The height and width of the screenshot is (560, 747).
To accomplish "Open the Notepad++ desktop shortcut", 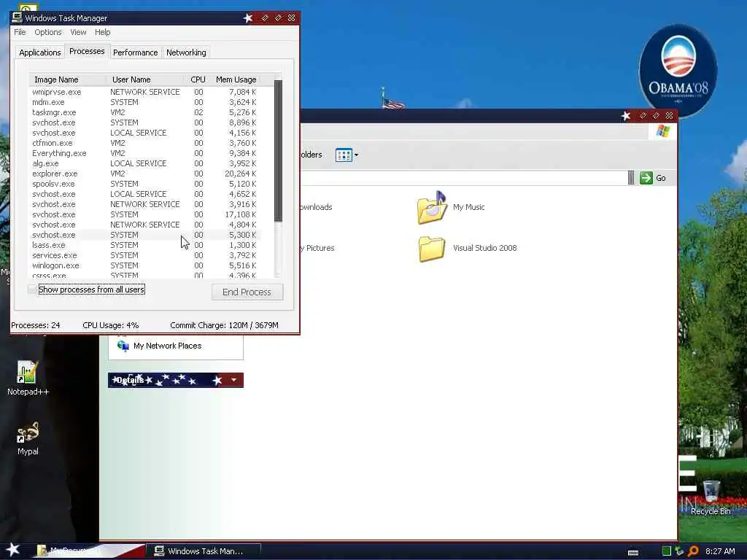I will click(27, 378).
